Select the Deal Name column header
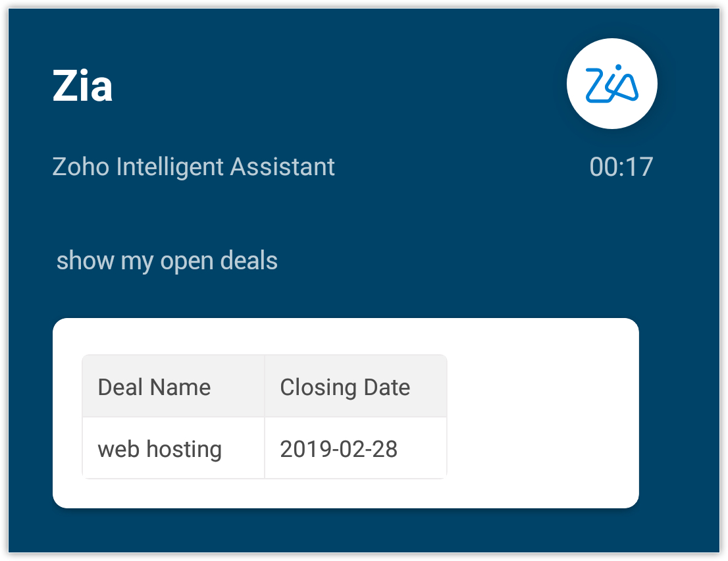 [154, 387]
